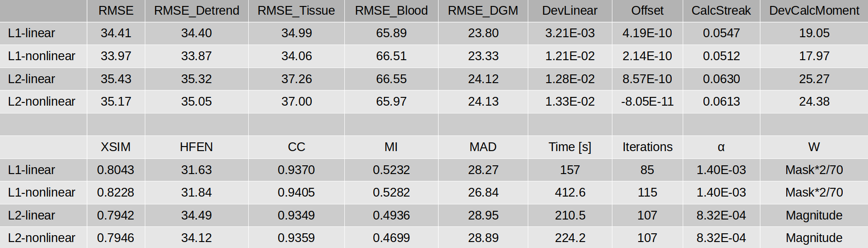Viewport: 868px width, 248px height.
Task: Select the MI value 0.5232
Action: (x=391, y=170)
